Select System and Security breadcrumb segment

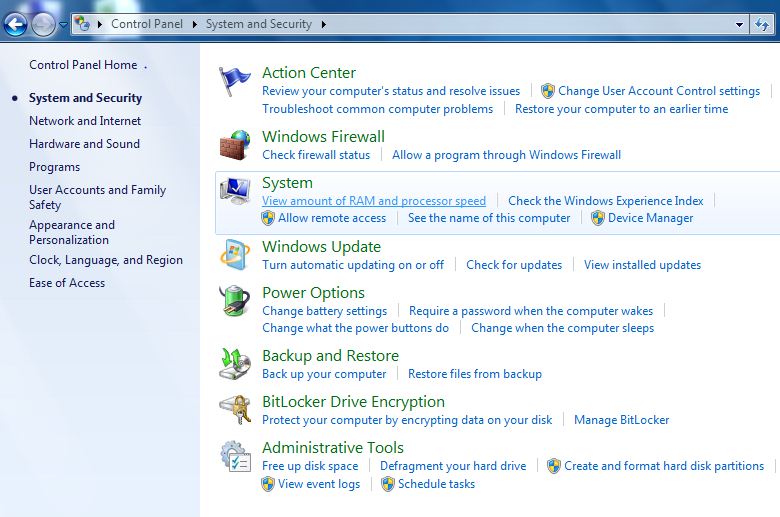259,24
